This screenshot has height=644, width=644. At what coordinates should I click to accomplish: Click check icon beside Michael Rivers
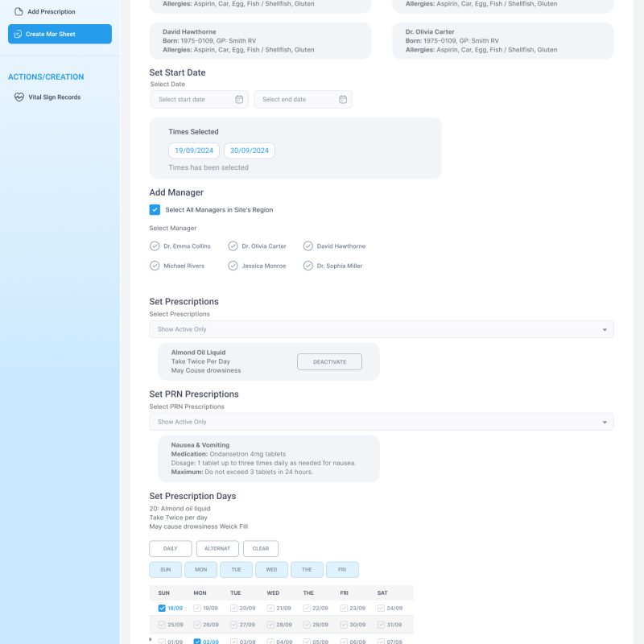pyautogui.click(x=155, y=266)
